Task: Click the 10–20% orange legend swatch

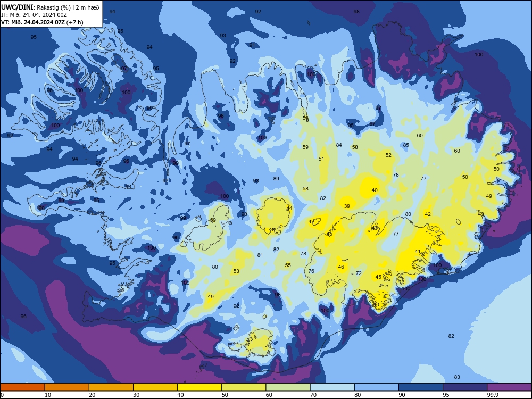Action: pos(67,387)
